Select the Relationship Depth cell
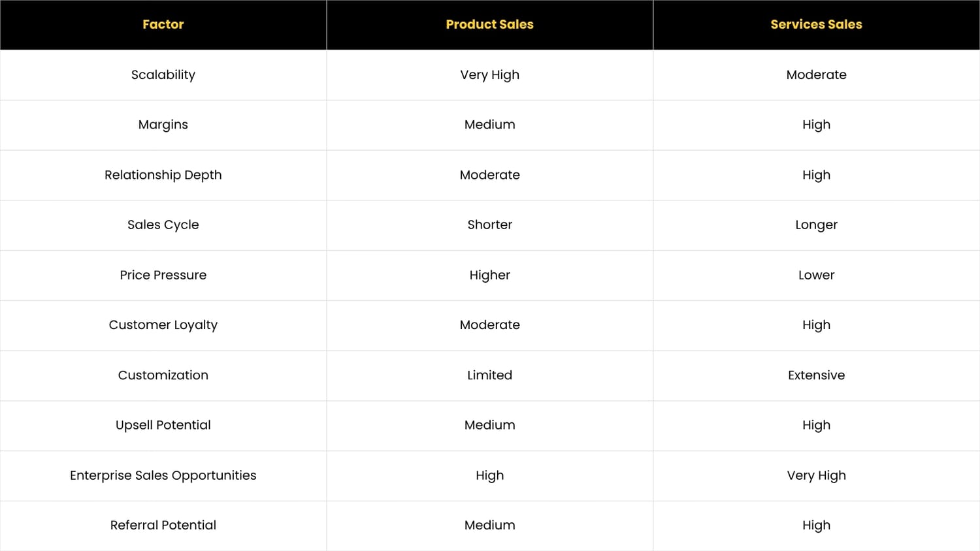Image resolution: width=980 pixels, height=551 pixels. point(163,175)
